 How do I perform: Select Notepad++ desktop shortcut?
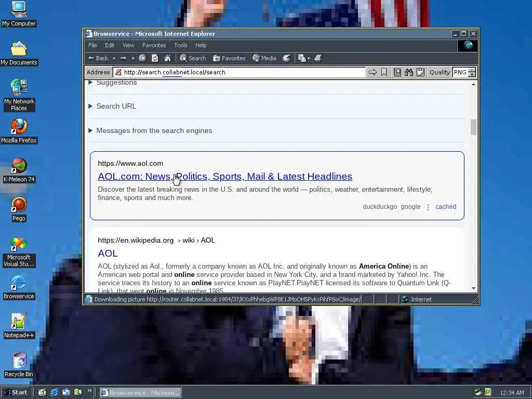(x=19, y=326)
